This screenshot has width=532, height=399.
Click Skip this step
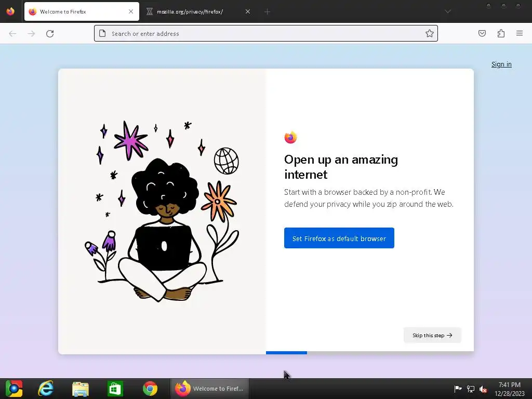click(x=432, y=335)
